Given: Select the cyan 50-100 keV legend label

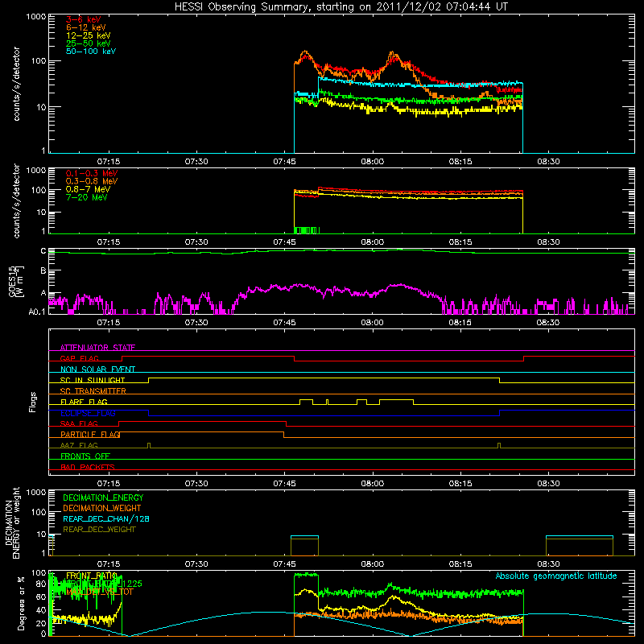Looking at the screenshot, I should point(91,52).
